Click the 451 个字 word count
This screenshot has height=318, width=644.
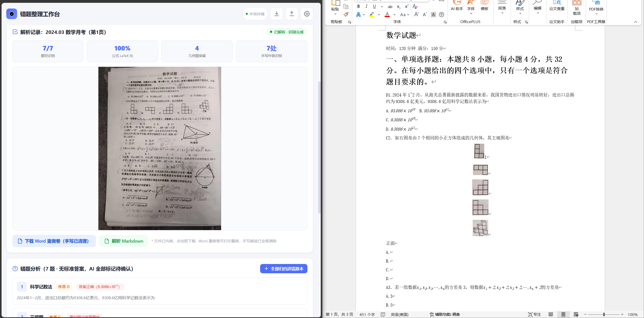pos(367,314)
